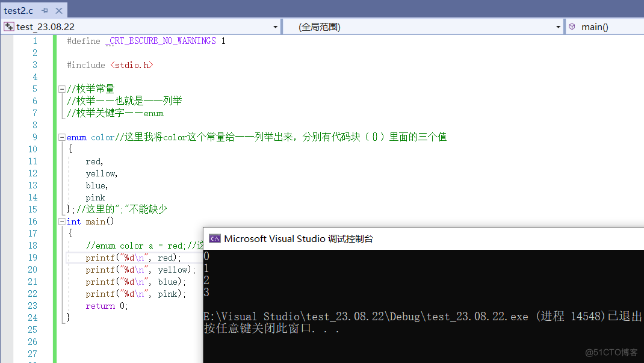The image size is (644, 363).
Task: Collapse the enum color block
Action: [61, 137]
